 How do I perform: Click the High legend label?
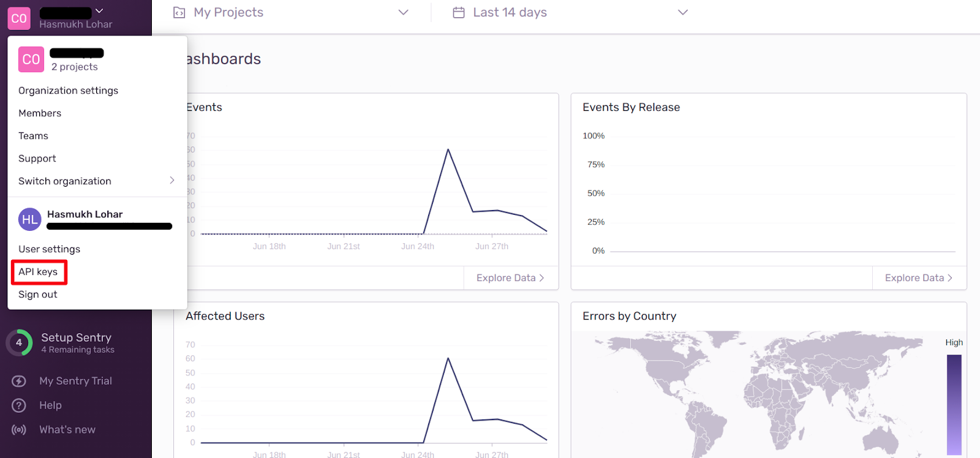(x=954, y=342)
